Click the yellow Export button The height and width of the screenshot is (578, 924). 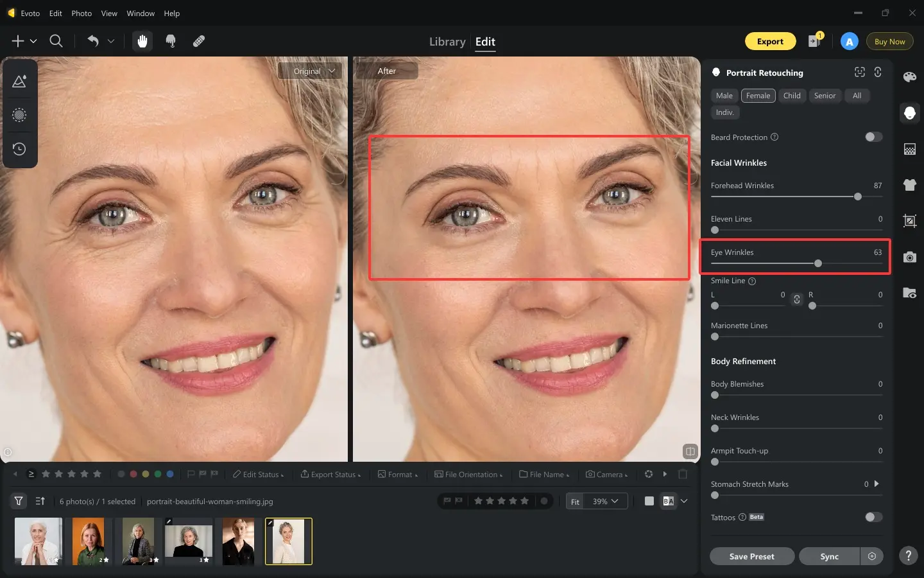tap(770, 41)
